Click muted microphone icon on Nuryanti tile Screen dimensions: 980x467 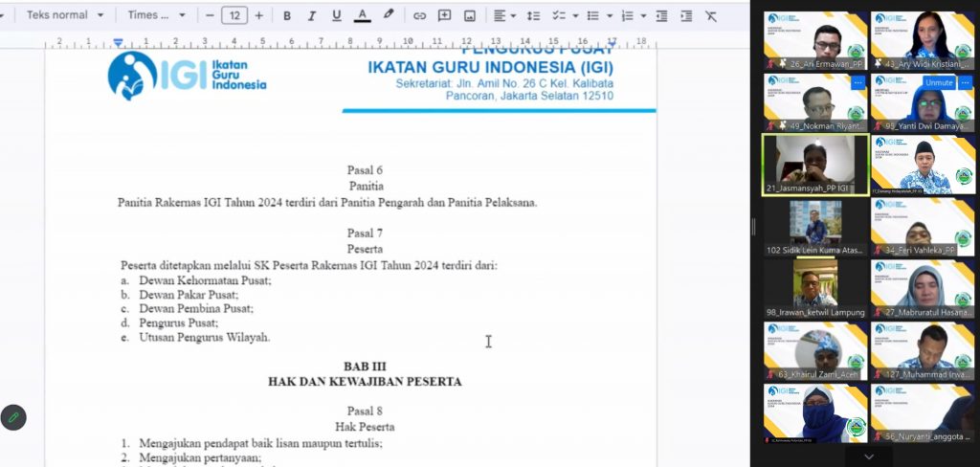point(879,437)
